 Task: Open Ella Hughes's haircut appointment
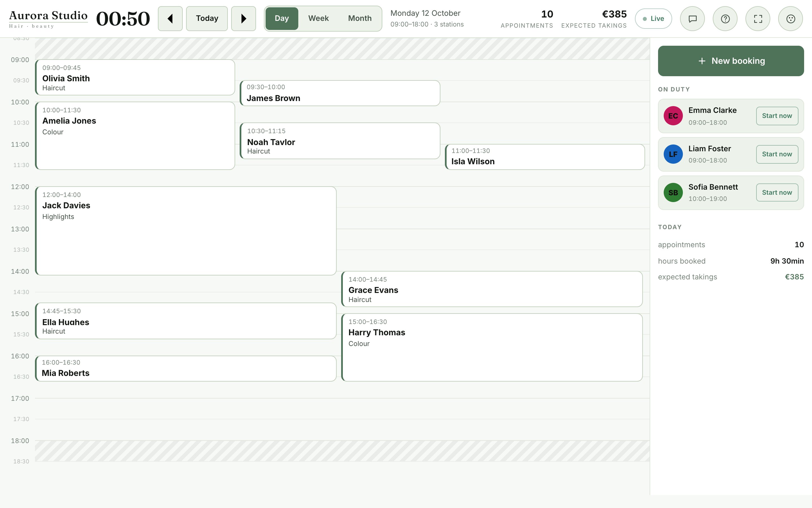(186, 321)
